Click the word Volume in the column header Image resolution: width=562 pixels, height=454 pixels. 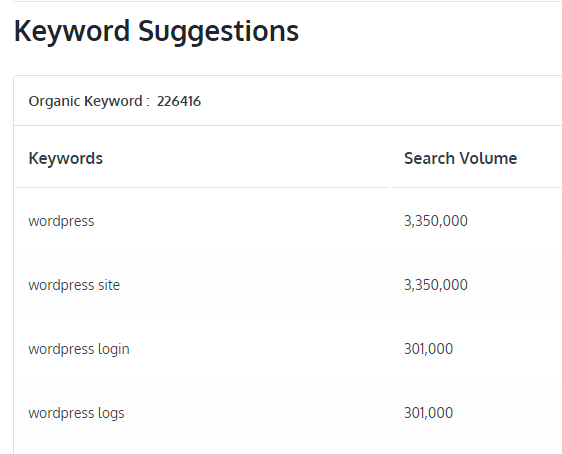tap(488, 158)
